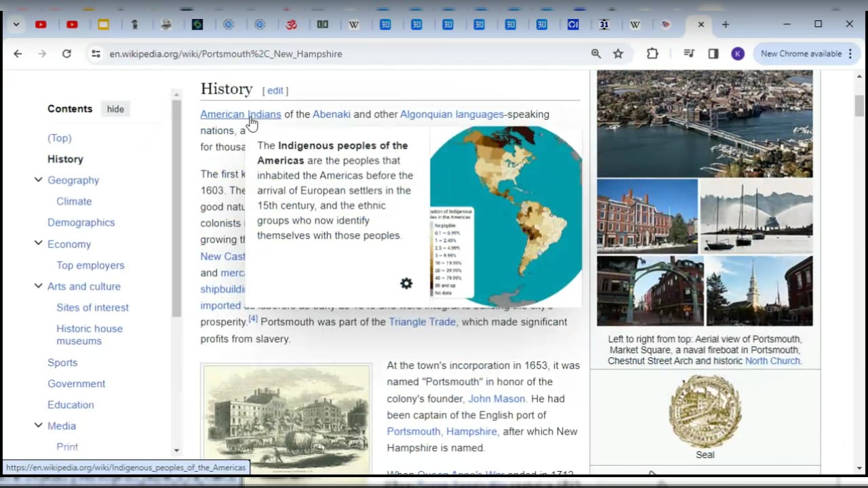
Task: Open the Chrome profile avatar K
Action: (x=738, y=54)
